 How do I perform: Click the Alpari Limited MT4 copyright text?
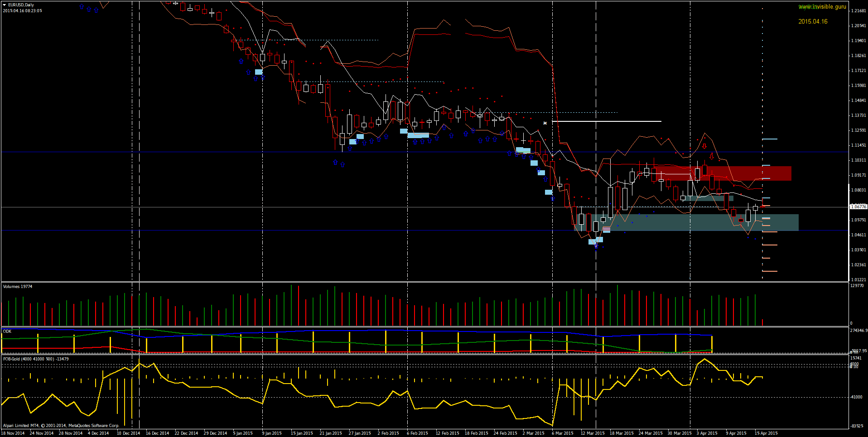[61, 426]
